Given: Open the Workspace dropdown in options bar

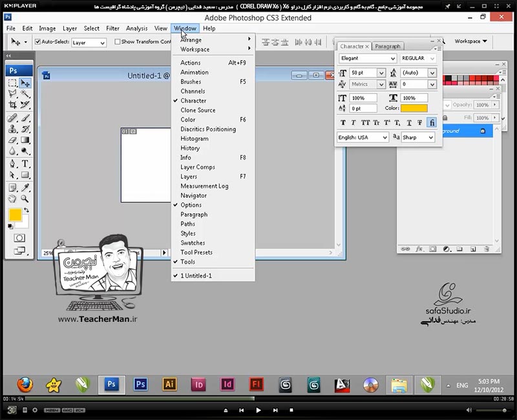Looking at the screenshot, I should point(470,41).
